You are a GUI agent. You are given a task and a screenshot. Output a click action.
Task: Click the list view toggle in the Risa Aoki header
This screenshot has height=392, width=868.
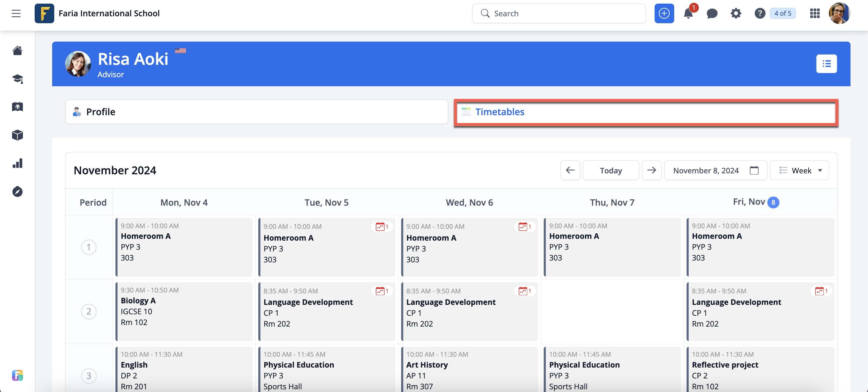coord(826,64)
